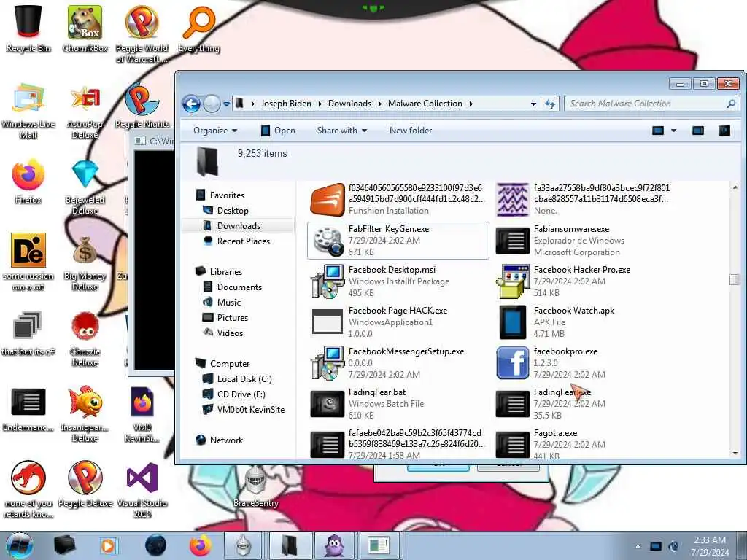This screenshot has height=560, width=747.
Task: Change view using the view icon button
Action: pos(658,131)
